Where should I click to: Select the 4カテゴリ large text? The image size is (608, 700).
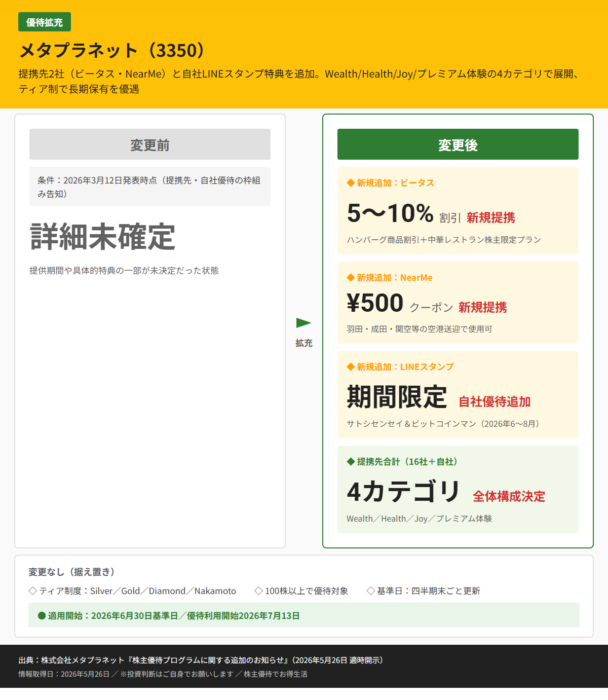coord(404,492)
